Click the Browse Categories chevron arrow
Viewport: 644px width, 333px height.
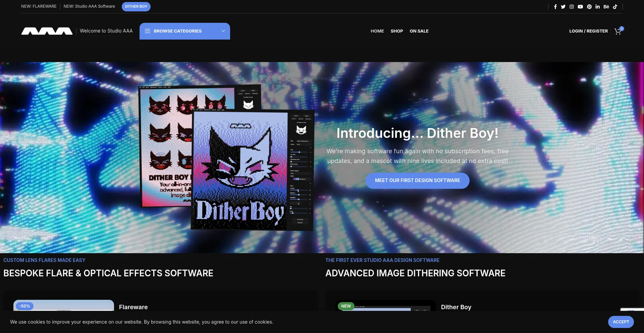click(223, 31)
